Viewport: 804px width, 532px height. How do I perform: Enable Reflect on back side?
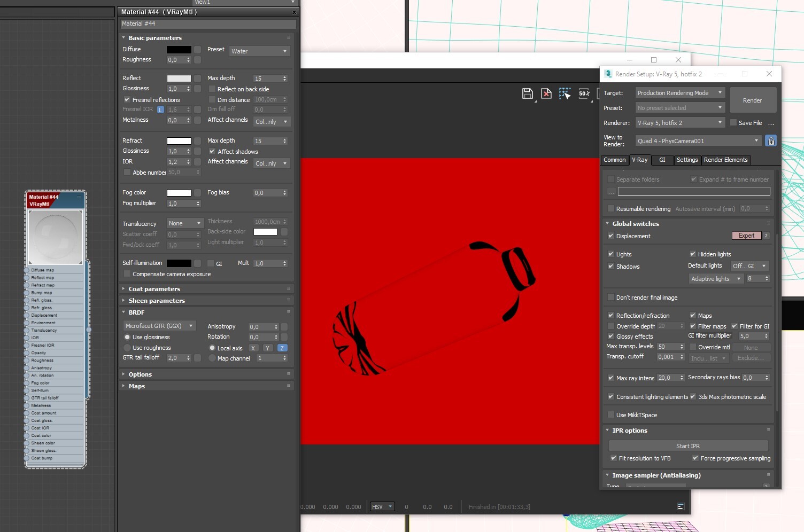coord(212,89)
